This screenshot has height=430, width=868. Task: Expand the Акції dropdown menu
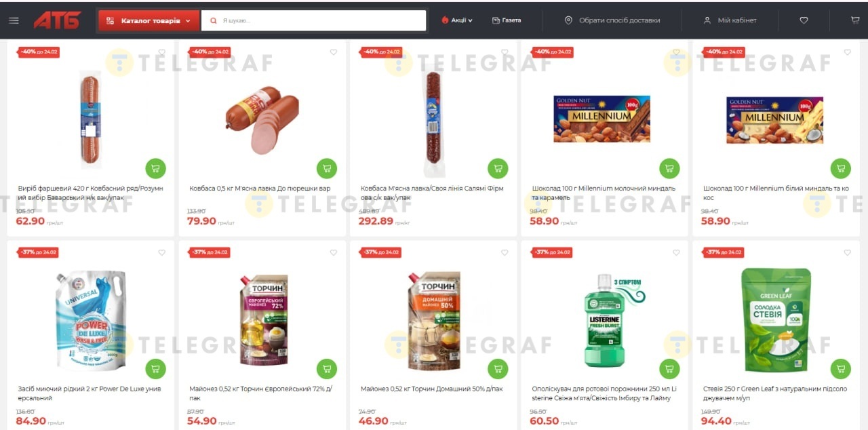point(457,20)
